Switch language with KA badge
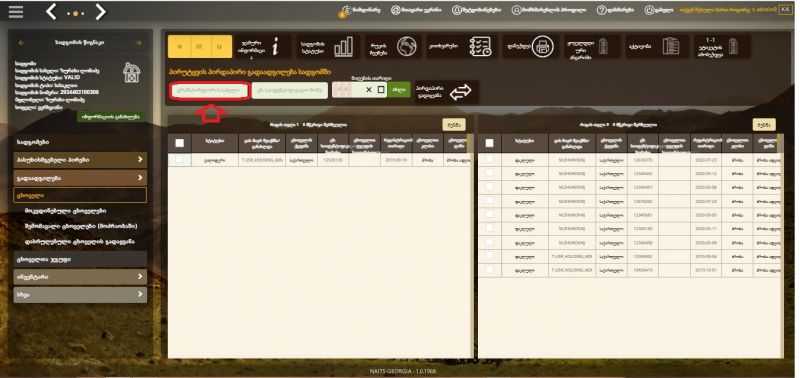 785,10
